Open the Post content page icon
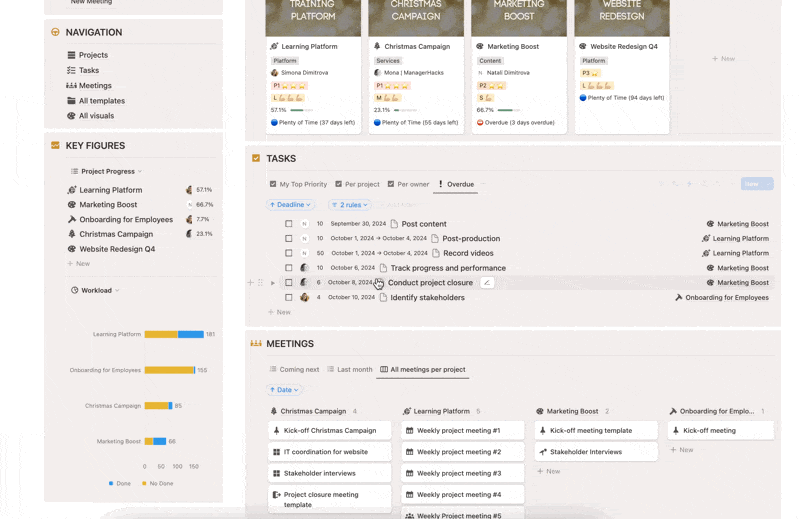The height and width of the screenshot is (519, 800). (394, 224)
